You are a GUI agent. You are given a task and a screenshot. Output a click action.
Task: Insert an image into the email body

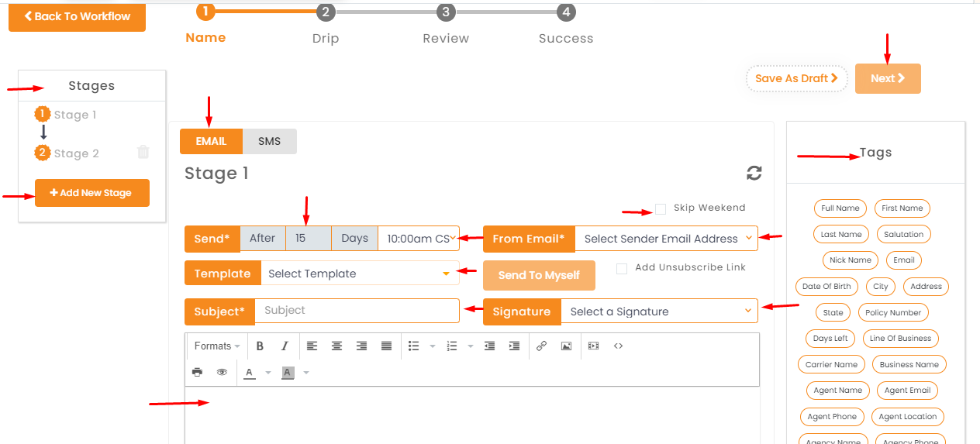pyautogui.click(x=566, y=346)
